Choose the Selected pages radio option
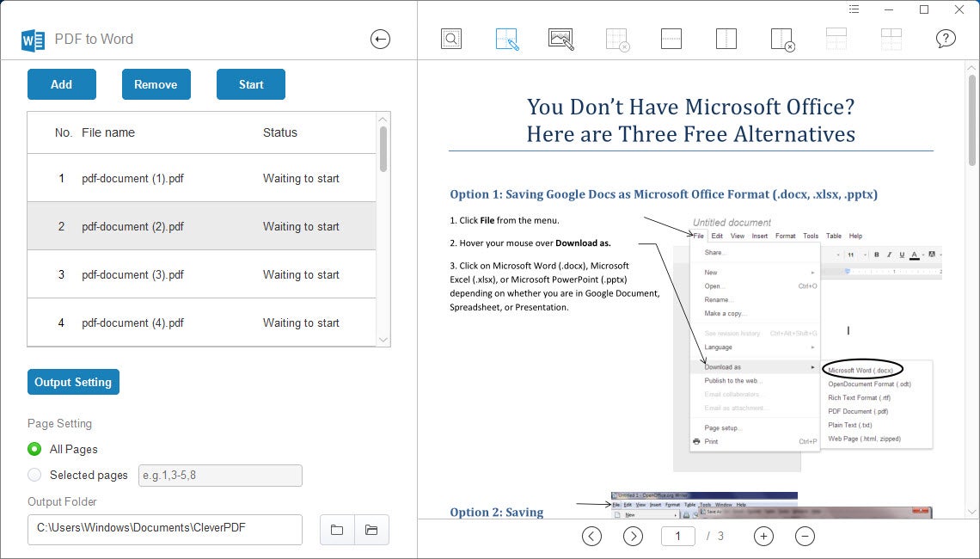 (34, 475)
